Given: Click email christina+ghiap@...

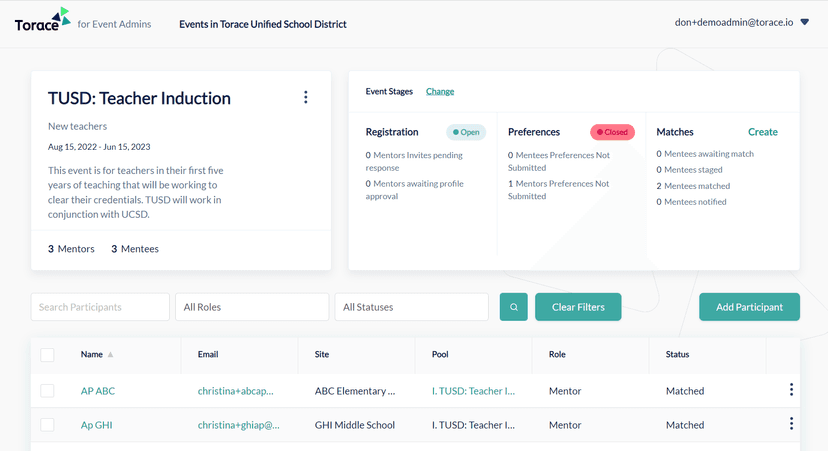Looking at the screenshot, I should click(x=239, y=425).
